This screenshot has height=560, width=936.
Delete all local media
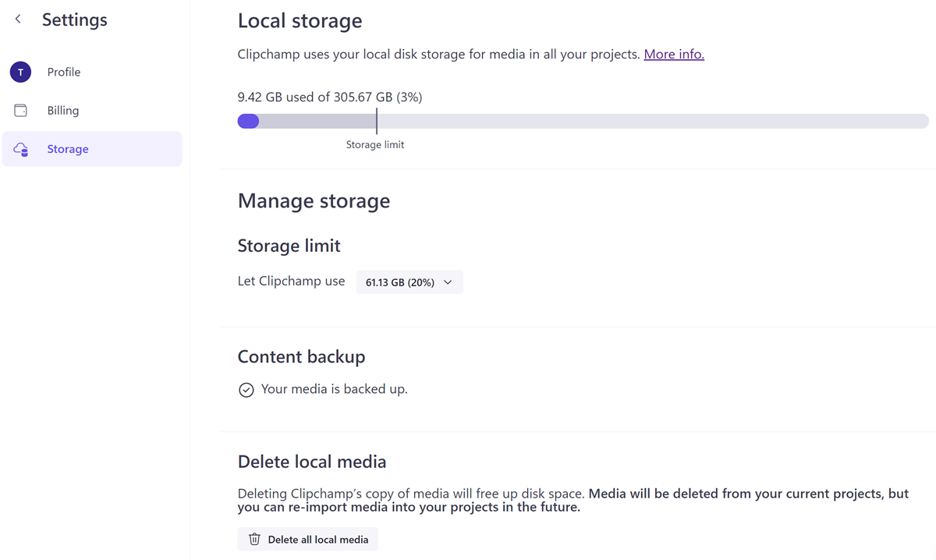pyautogui.click(x=308, y=539)
